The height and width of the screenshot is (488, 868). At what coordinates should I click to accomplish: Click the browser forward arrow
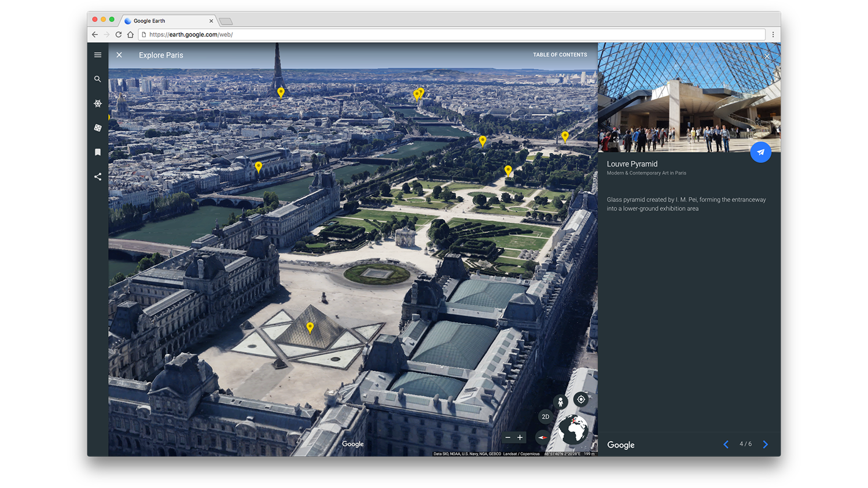coord(106,35)
